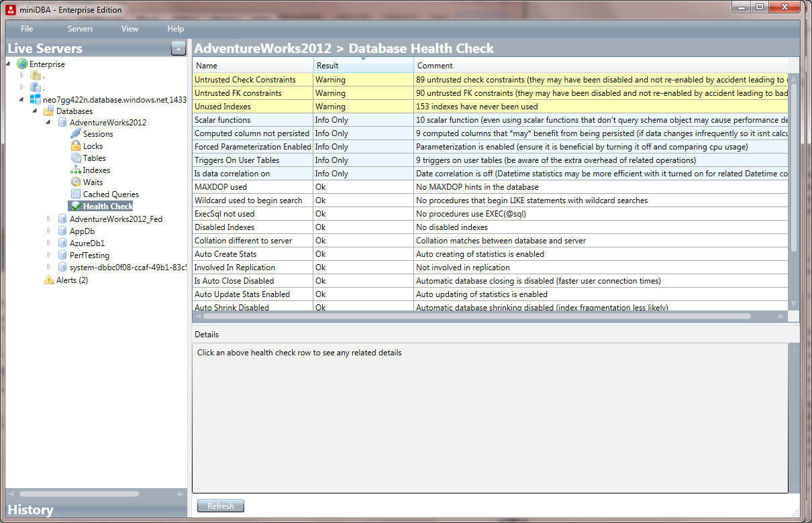The width and height of the screenshot is (812, 523).
Task: Click the Refresh button
Action: pyautogui.click(x=220, y=506)
